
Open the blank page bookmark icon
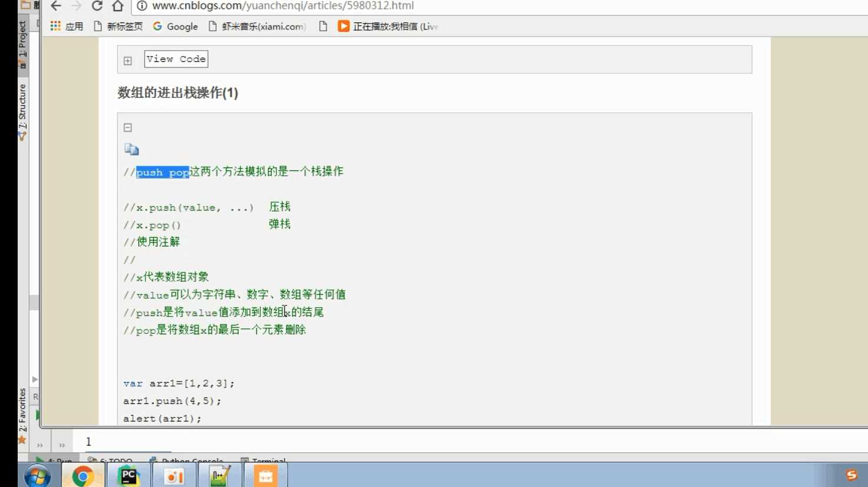click(x=323, y=26)
